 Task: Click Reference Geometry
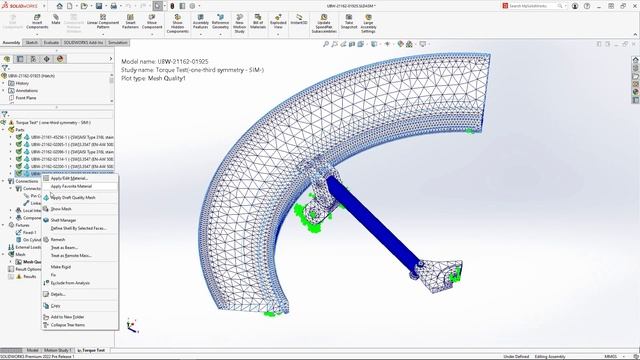click(x=220, y=22)
